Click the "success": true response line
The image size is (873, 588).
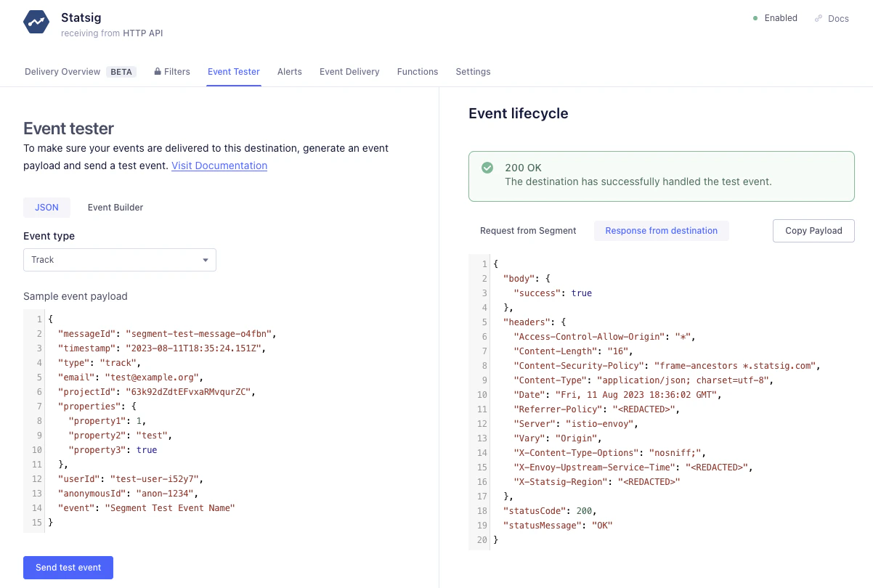(553, 293)
